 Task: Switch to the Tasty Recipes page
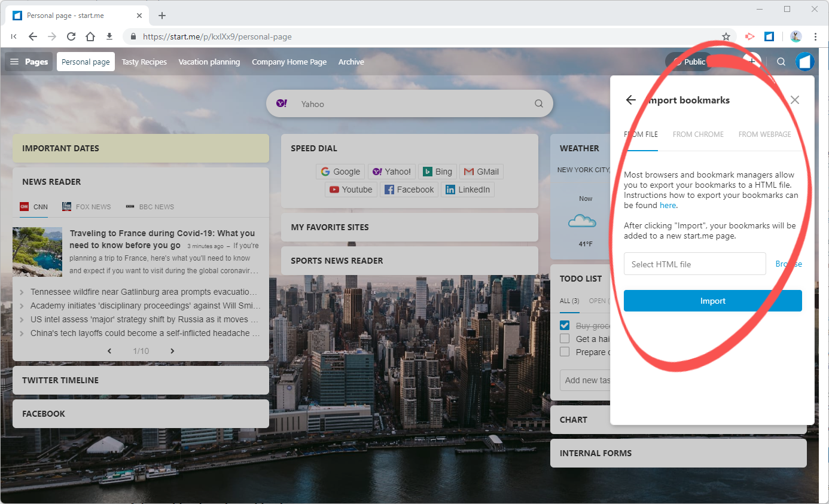(x=144, y=62)
